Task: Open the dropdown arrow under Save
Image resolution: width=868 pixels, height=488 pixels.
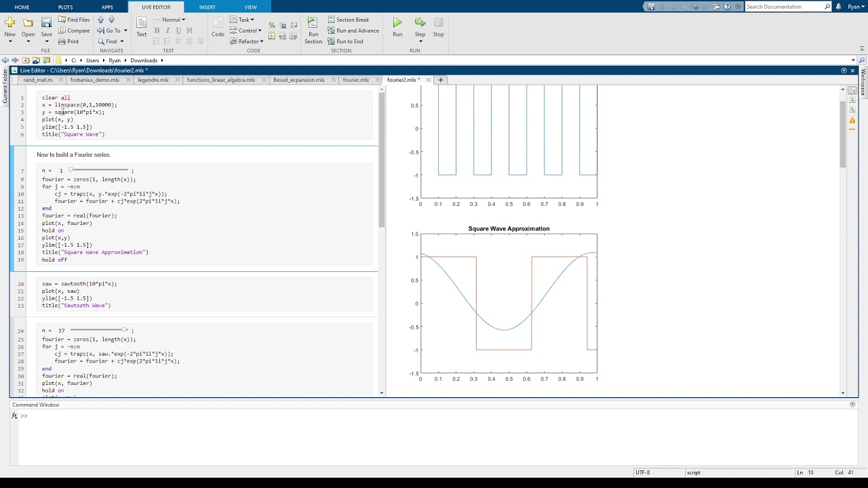Action: (x=46, y=41)
